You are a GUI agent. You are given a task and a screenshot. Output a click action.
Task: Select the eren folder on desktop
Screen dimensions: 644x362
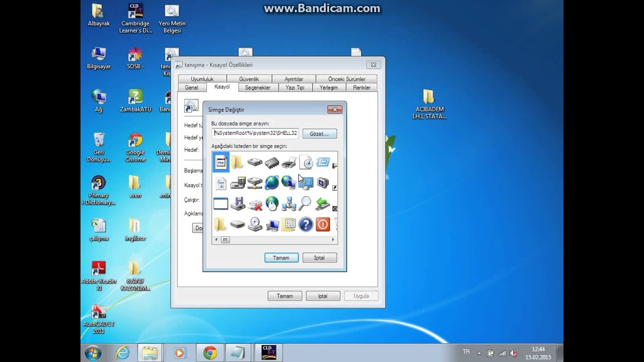click(x=135, y=187)
